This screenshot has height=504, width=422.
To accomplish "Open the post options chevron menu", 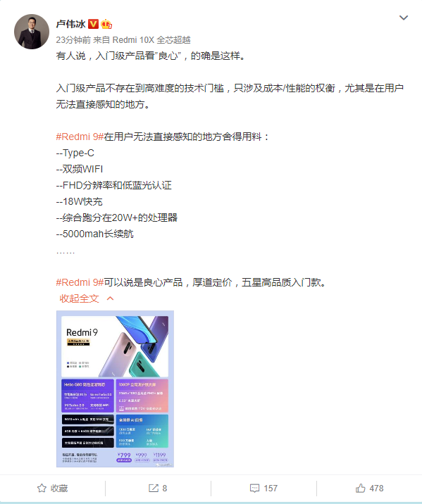I will pos(404,18).
